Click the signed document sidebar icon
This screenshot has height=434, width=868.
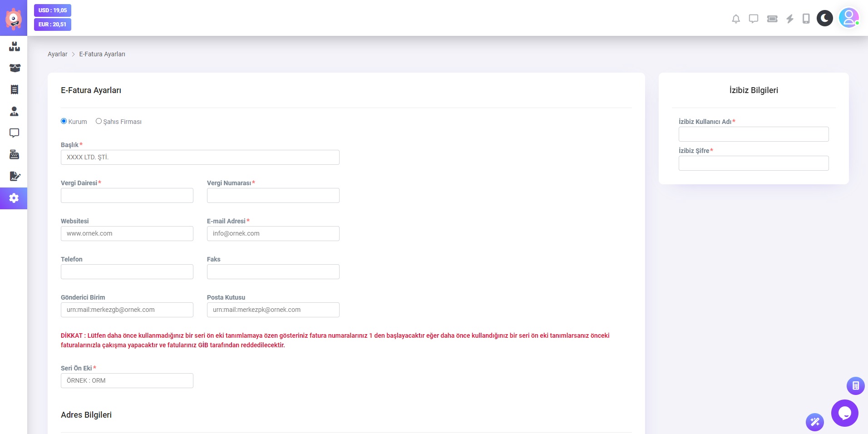point(14,176)
